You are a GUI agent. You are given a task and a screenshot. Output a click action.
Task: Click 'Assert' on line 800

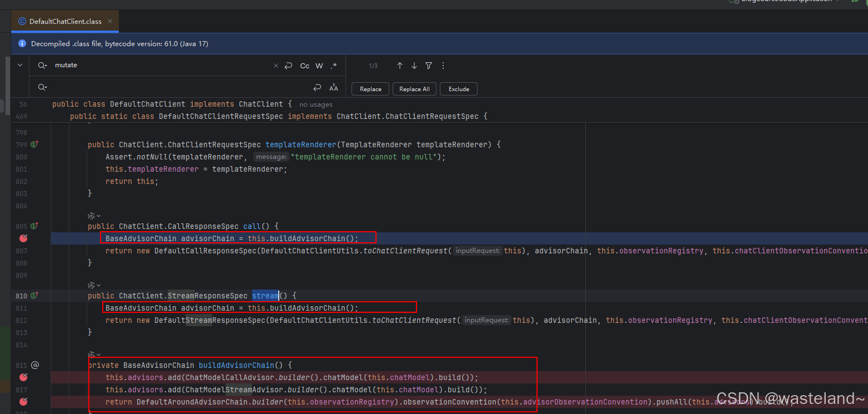[x=119, y=157]
